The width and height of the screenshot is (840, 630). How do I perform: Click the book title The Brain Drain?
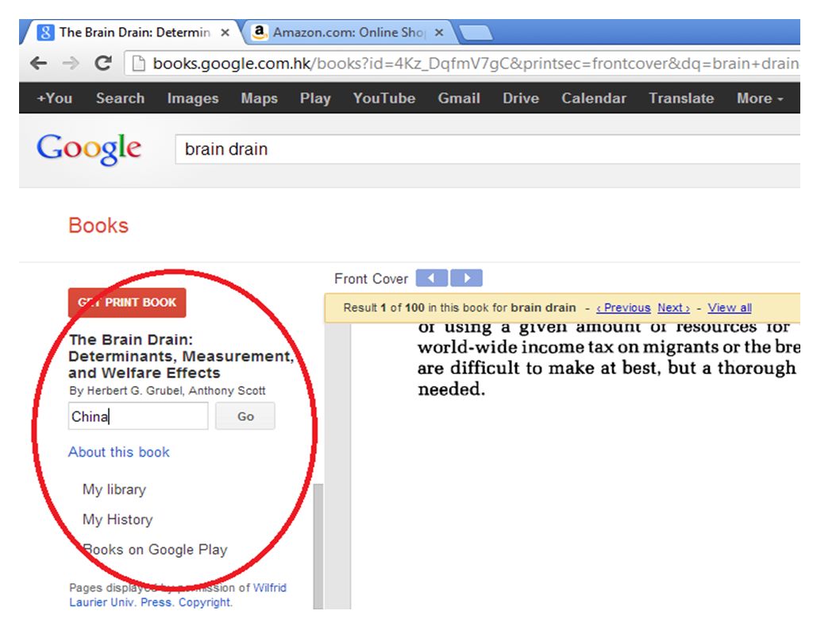(x=181, y=356)
